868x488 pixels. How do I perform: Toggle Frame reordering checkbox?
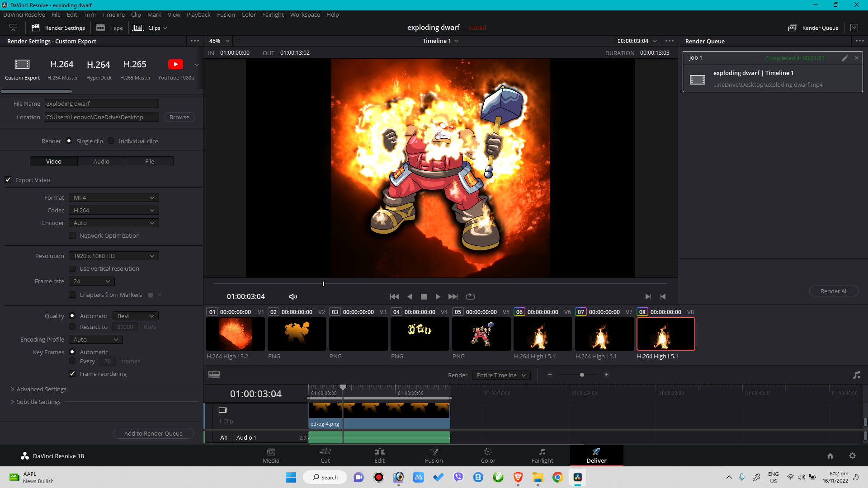(72, 373)
